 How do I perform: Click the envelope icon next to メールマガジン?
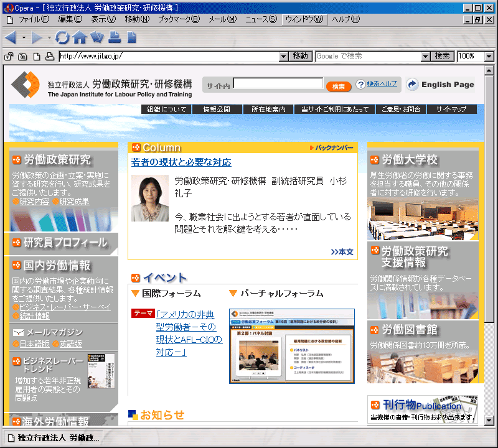pyautogui.click(x=19, y=332)
